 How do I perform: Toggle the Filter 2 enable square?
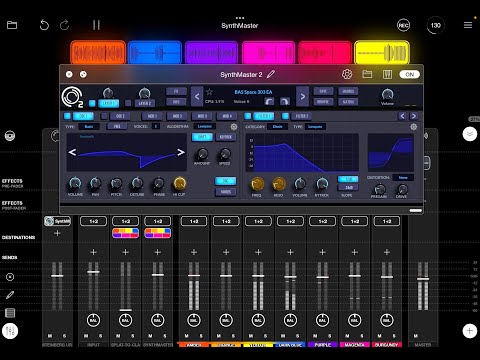(285, 116)
